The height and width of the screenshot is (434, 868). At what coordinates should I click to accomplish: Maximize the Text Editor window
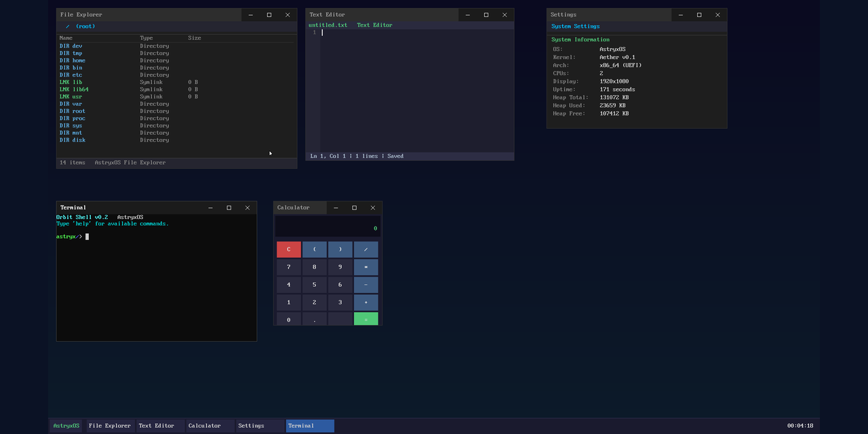point(486,15)
